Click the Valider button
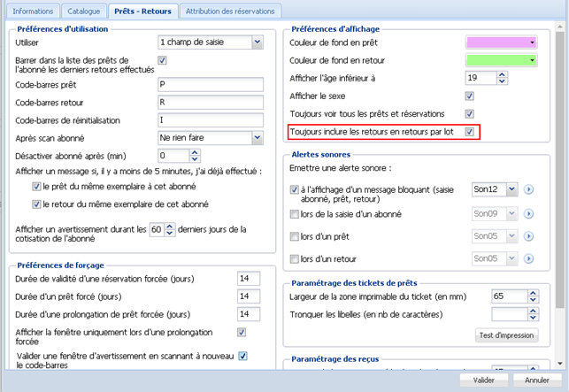 (483, 379)
